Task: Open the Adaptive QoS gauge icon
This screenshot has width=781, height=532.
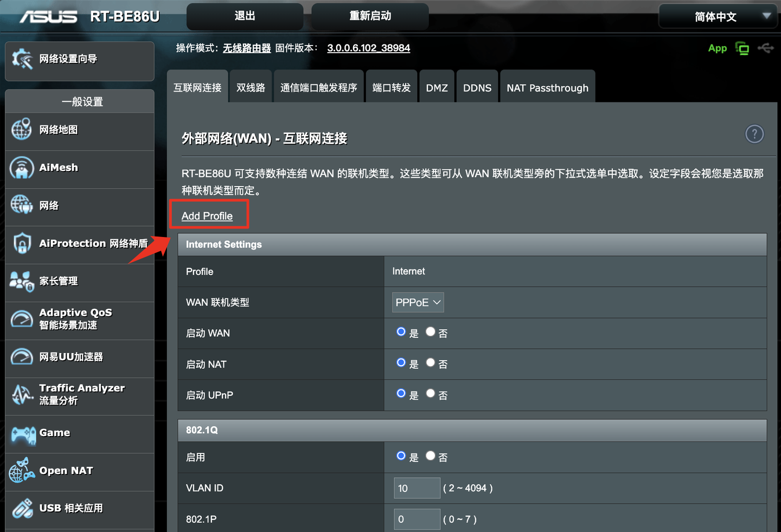Action: (x=22, y=319)
